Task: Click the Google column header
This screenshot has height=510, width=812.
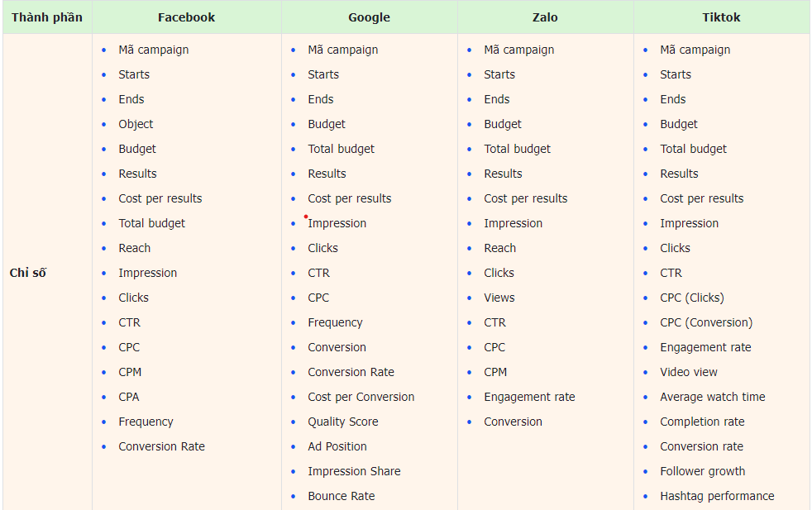Action: (x=370, y=17)
